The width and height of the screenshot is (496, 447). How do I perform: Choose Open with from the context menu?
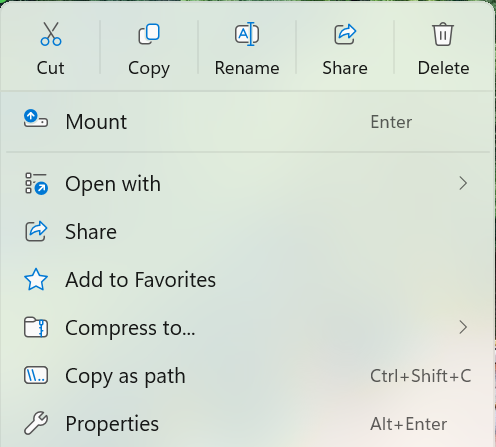(x=248, y=183)
